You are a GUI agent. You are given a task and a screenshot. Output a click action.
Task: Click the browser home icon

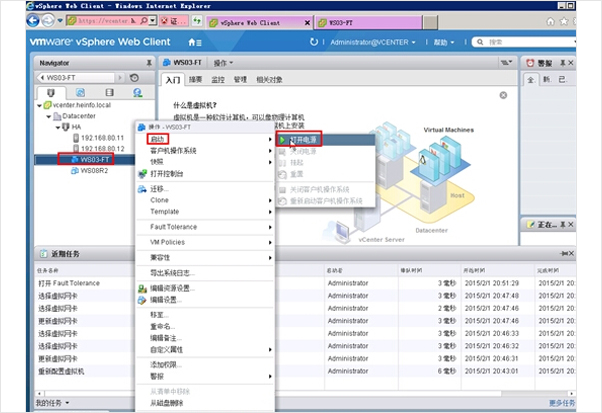pos(551,21)
